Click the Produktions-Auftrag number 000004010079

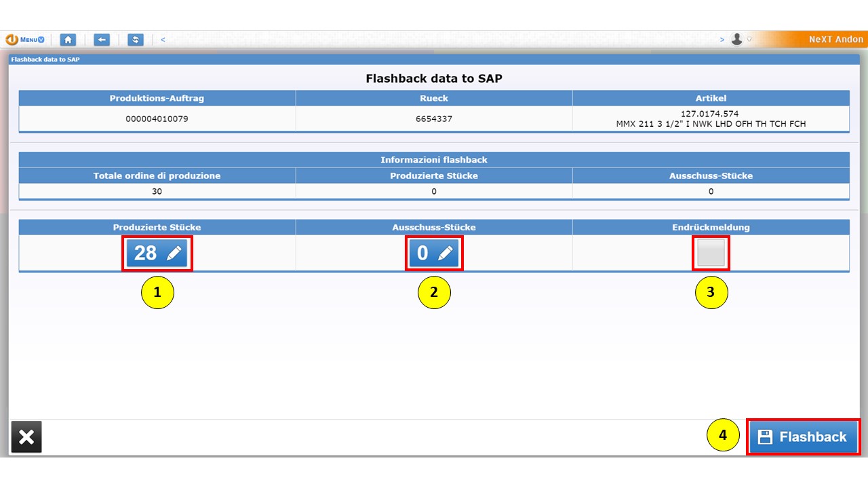coord(157,119)
